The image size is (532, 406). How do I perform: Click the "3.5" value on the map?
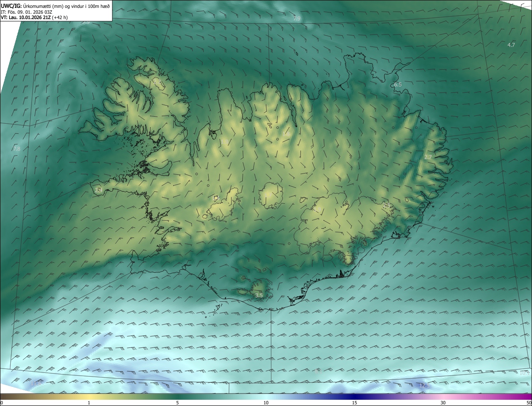(259, 295)
